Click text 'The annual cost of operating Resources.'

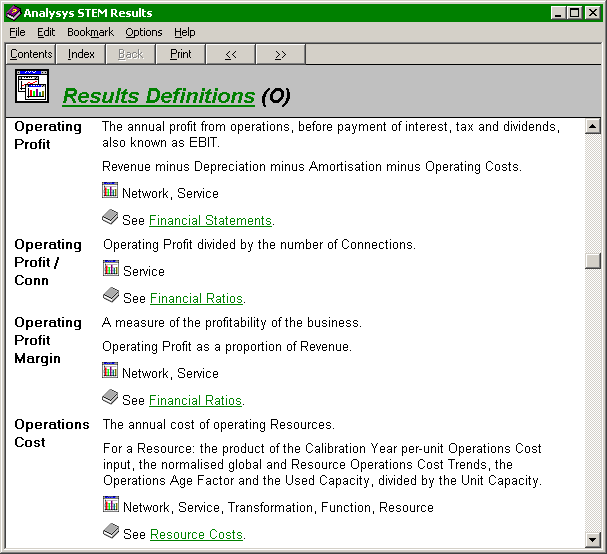coord(219,425)
